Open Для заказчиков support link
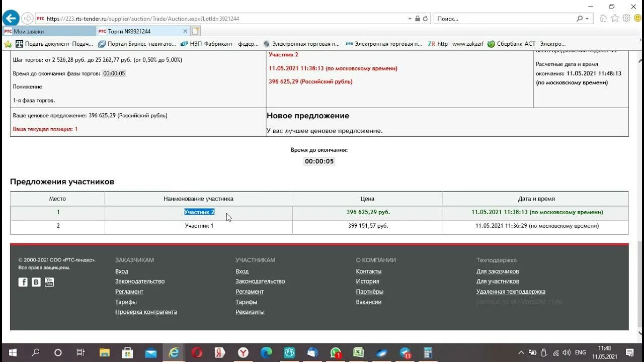The width and height of the screenshot is (644, 362). 498,271
